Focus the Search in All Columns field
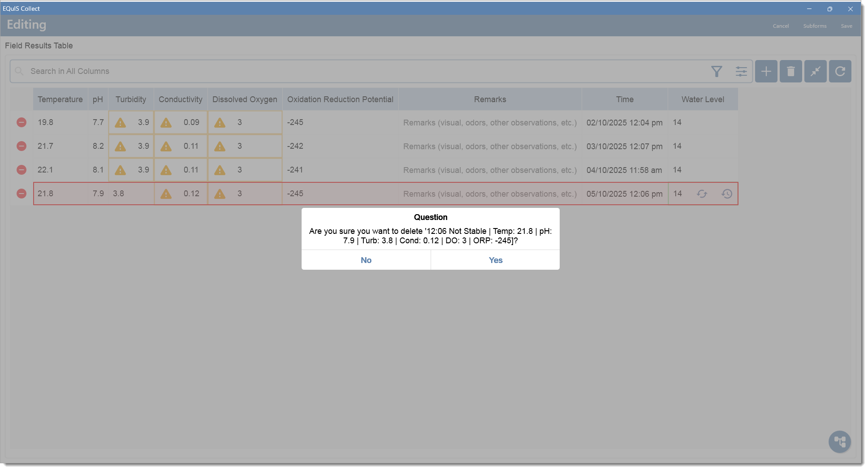Viewport: 868px width, 470px height. point(381,71)
